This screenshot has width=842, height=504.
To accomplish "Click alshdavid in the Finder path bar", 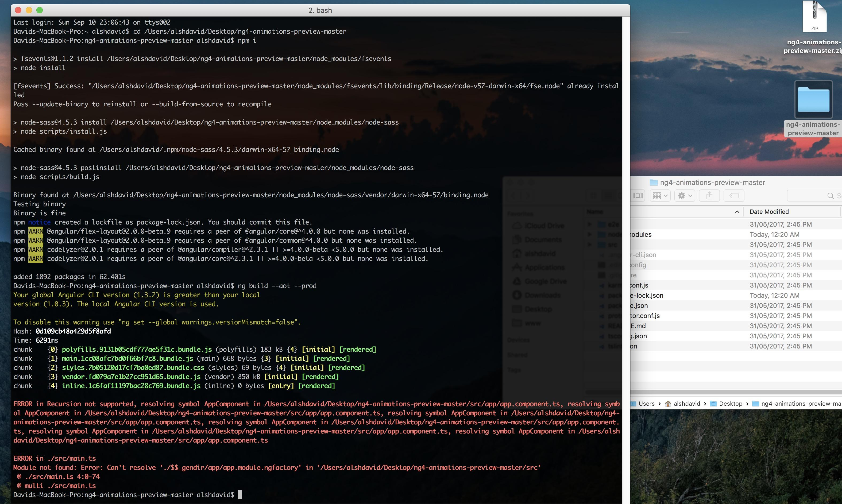I will click(682, 404).
